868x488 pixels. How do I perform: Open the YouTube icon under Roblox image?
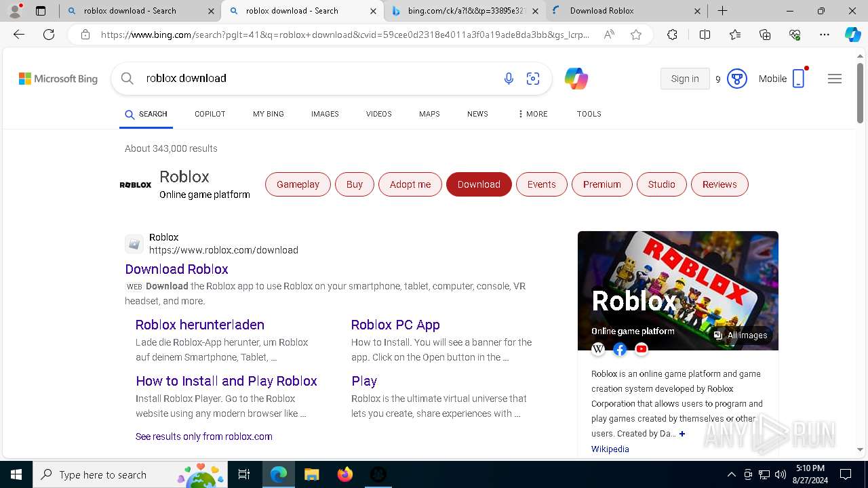click(642, 349)
